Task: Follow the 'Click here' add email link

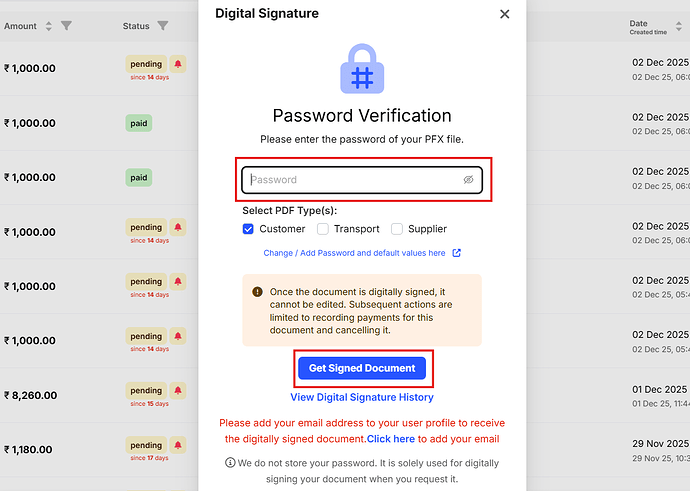Action: pyautogui.click(x=390, y=439)
